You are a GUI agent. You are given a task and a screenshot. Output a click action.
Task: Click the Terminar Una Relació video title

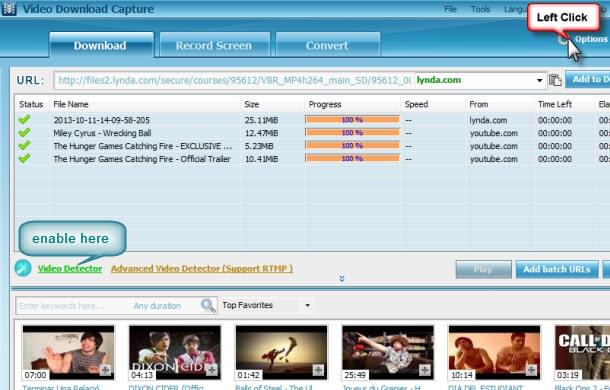click(x=61, y=387)
